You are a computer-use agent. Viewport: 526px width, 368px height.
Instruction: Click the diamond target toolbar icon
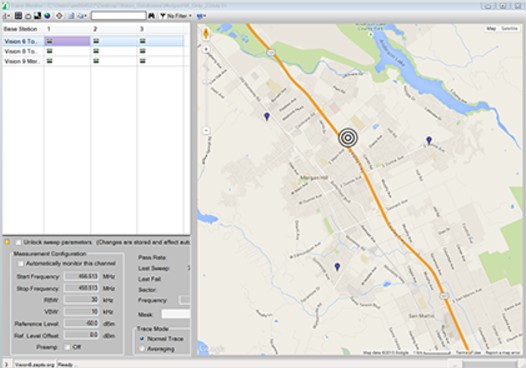click(x=59, y=16)
